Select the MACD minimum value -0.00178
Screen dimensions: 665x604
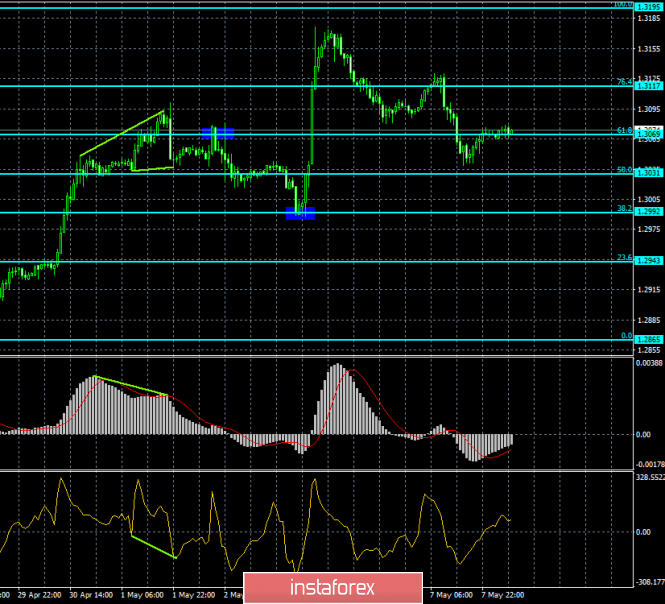pos(649,464)
